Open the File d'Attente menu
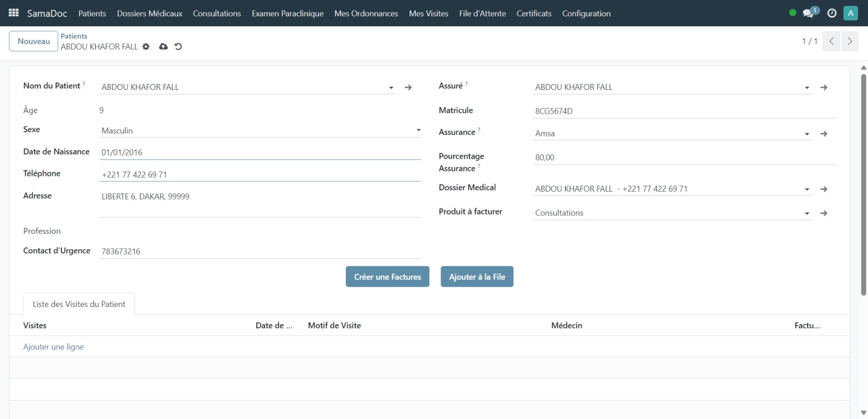This screenshot has width=868, height=419. [x=482, y=13]
